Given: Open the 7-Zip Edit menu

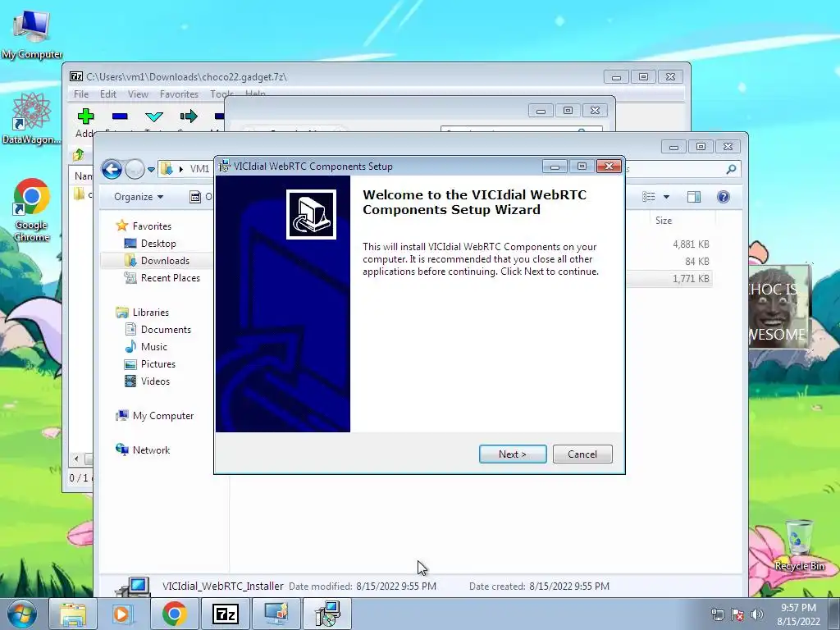Looking at the screenshot, I should (x=107, y=94).
